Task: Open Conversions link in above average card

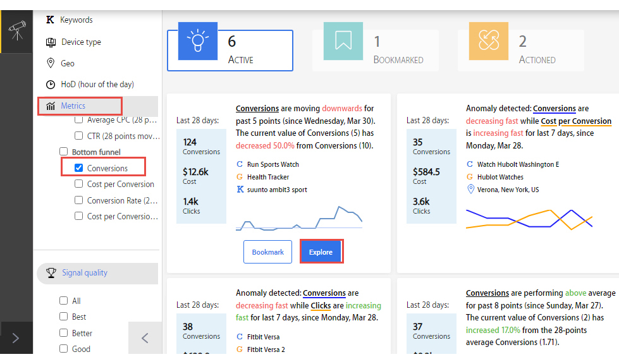Action: [x=487, y=293]
